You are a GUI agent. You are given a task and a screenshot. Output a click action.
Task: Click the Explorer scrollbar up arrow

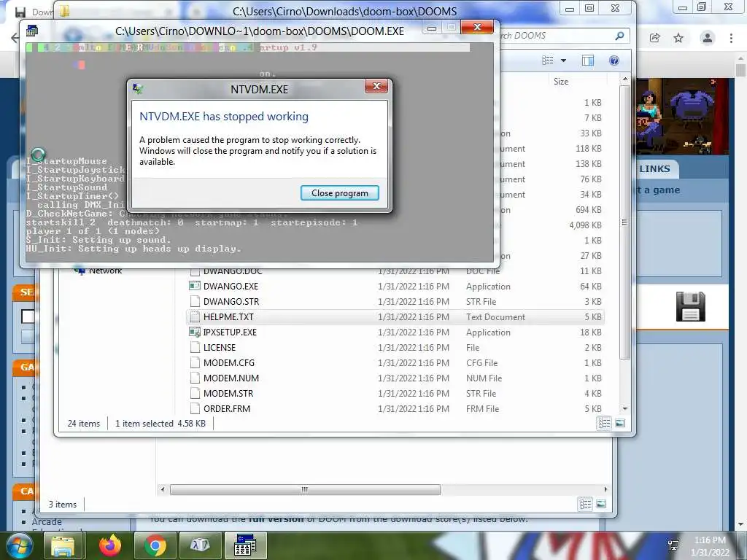pyautogui.click(x=624, y=79)
